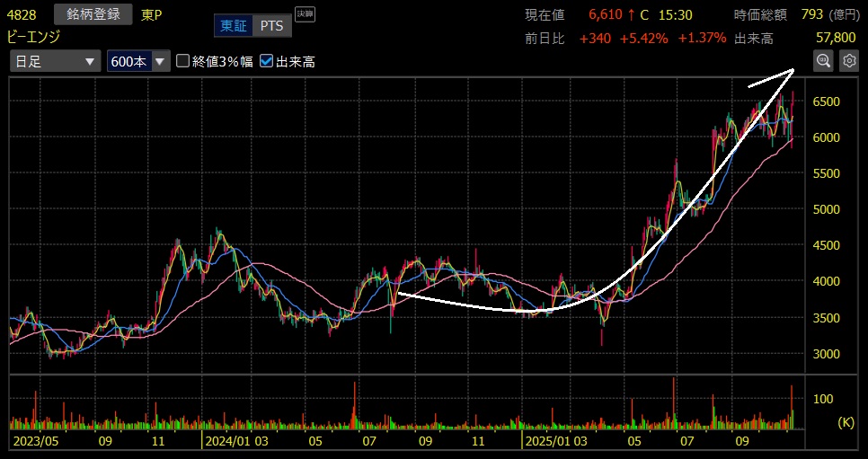
Task: Open the 日足 timeframe dropdown
Action: point(54,61)
